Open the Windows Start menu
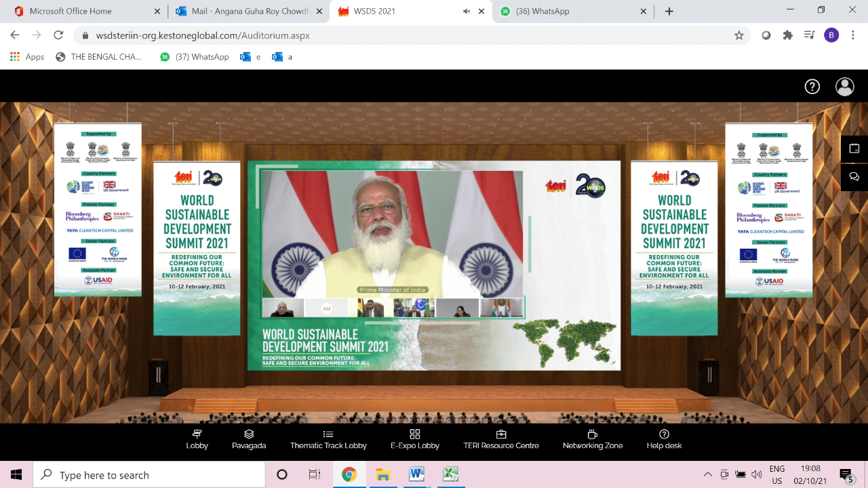This screenshot has height=488, width=868. pyautogui.click(x=16, y=474)
